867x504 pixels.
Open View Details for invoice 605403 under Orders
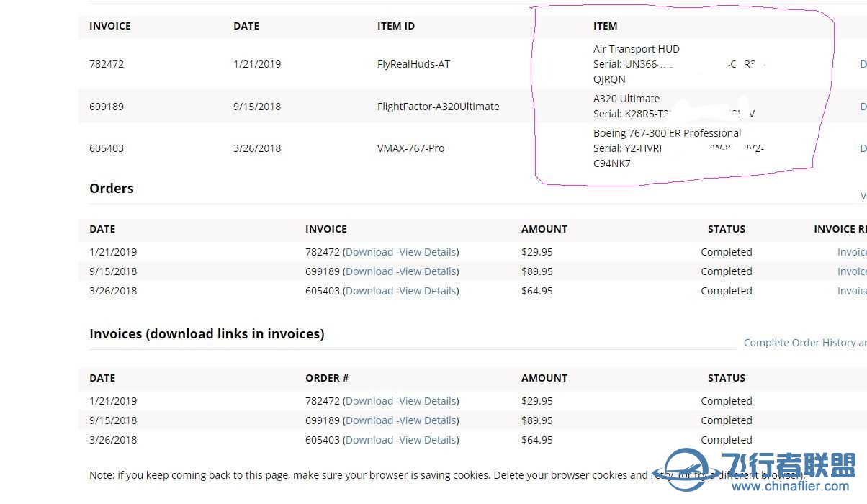click(428, 291)
